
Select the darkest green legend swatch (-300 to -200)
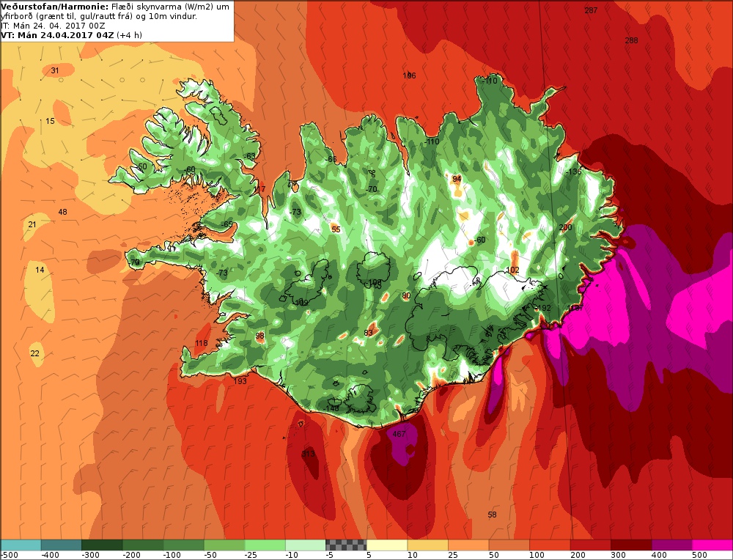click(102, 545)
